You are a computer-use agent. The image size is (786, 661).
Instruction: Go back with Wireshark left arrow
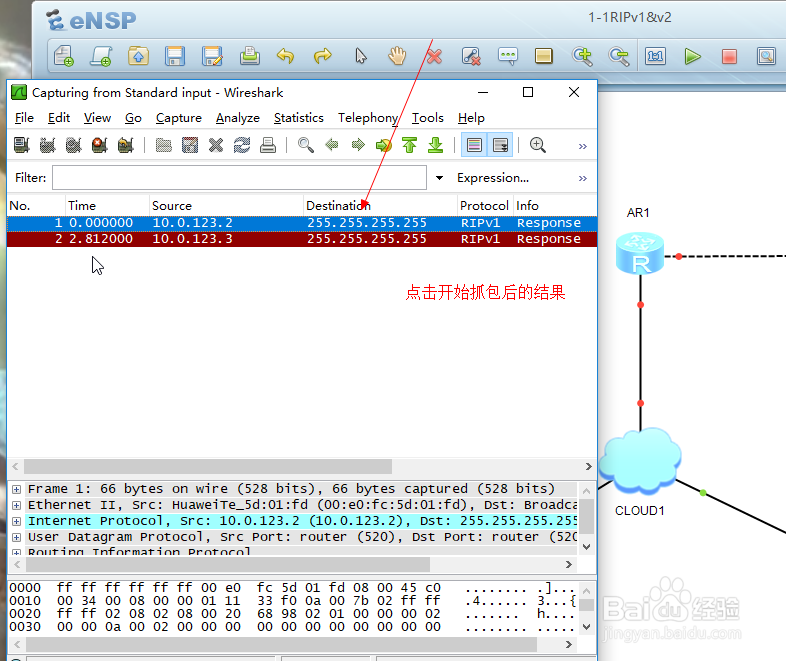[x=332, y=145]
